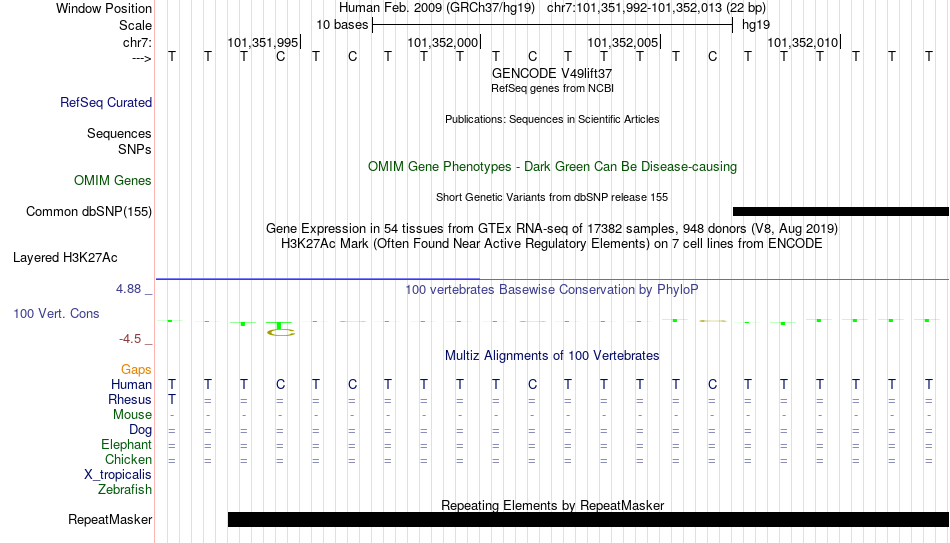Screen dimensions: 950x543
Task: Click the 101,352,000 position tick label
Action: 443,42
